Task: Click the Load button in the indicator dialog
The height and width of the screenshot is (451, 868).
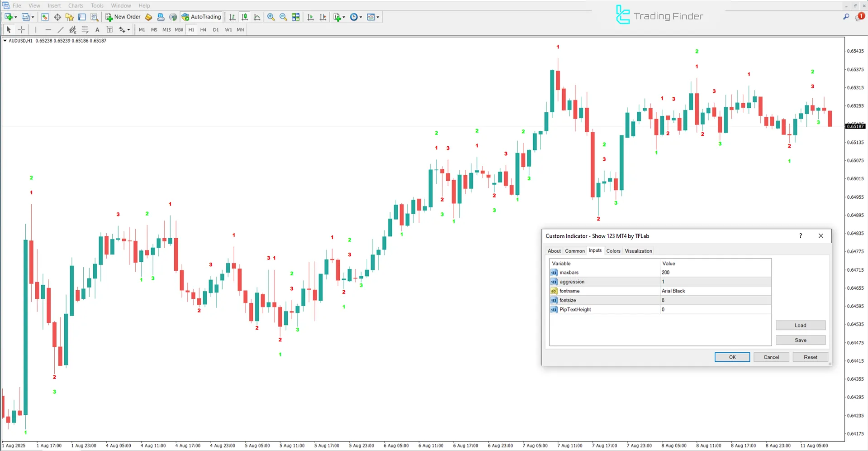Action: coord(800,325)
